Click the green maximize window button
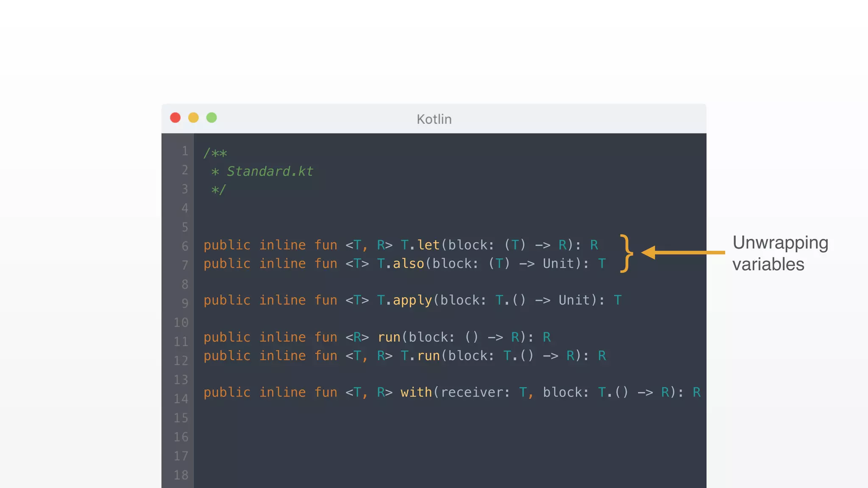Viewport: 868px width, 488px height. (x=211, y=118)
